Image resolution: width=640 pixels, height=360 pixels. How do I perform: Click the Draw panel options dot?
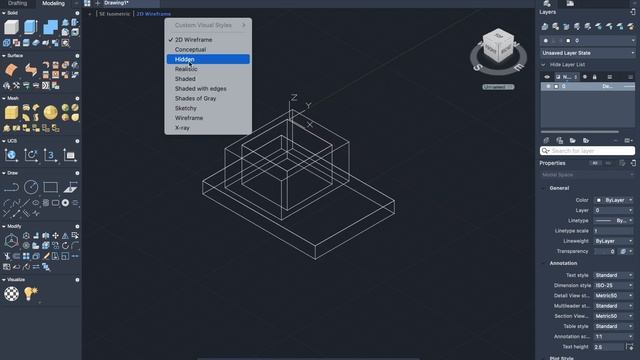tap(77, 173)
